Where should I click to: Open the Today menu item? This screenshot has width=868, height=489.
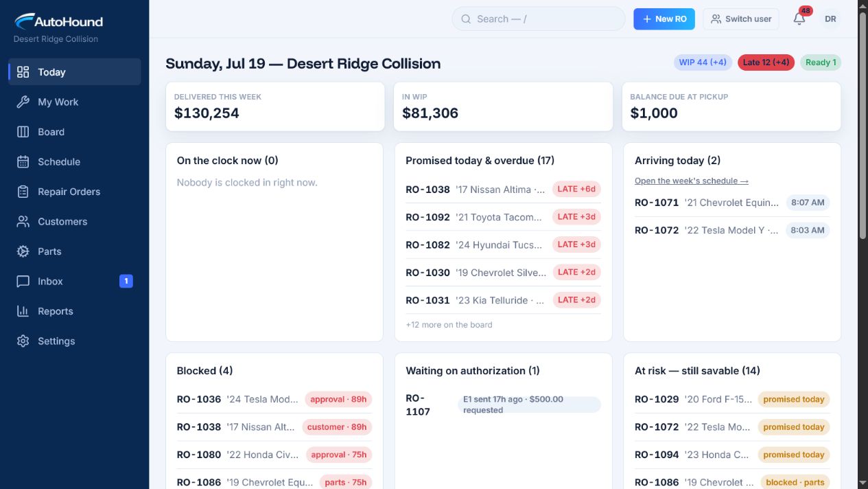point(75,72)
